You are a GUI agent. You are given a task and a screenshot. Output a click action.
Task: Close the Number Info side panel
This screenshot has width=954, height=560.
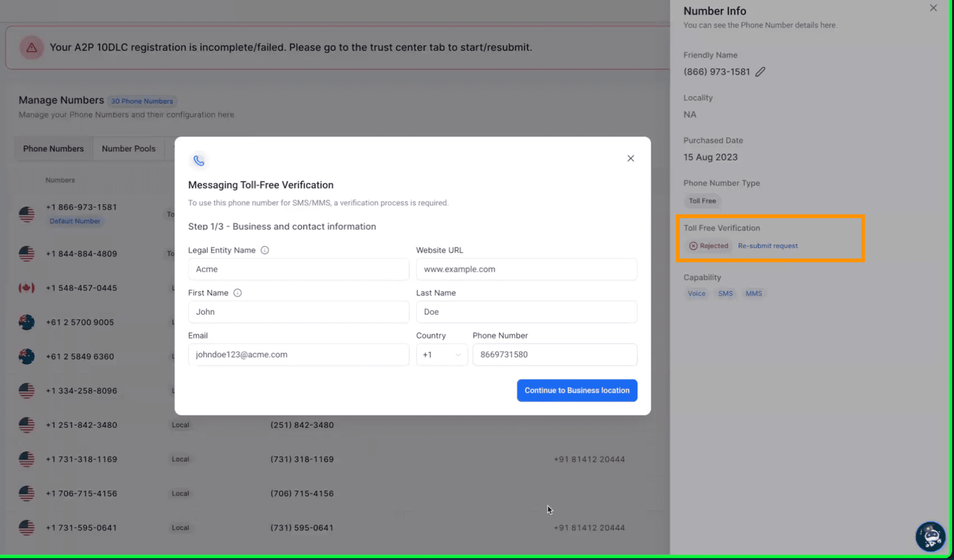point(933,8)
